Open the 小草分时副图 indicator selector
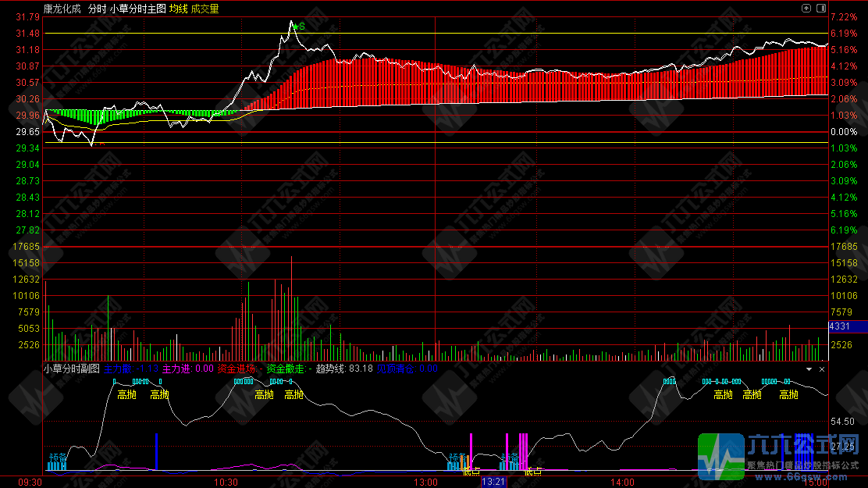Viewport: 868px width, 488px height. (x=71, y=369)
